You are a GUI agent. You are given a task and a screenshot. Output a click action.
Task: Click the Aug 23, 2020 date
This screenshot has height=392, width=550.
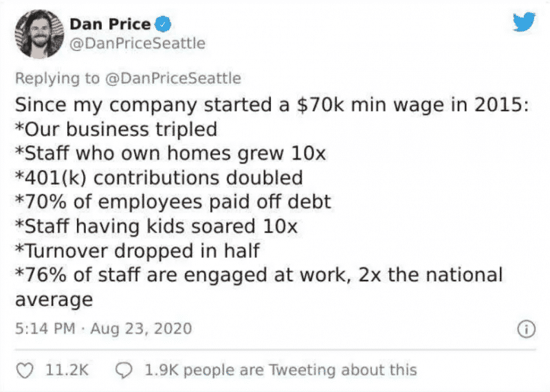(141, 329)
